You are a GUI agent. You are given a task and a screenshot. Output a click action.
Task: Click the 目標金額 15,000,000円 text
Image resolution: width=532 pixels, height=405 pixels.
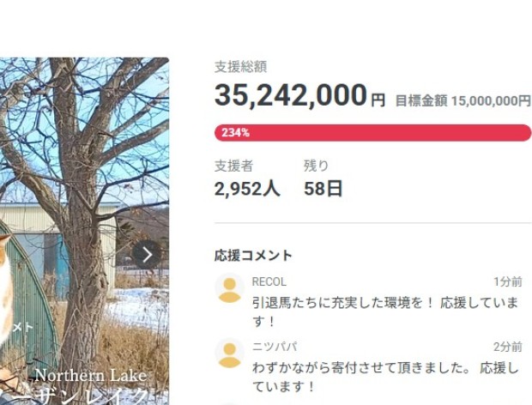tap(462, 100)
